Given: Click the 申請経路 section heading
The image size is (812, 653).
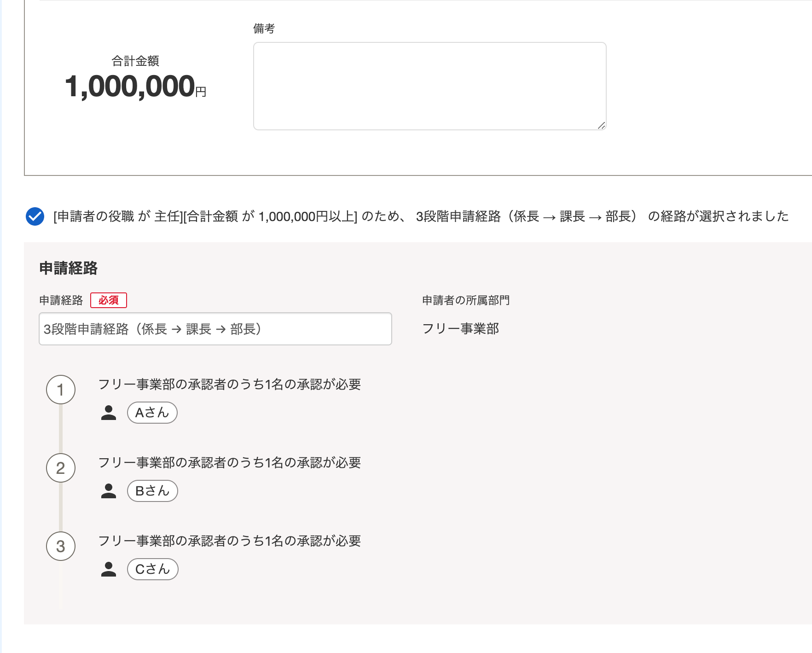Looking at the screenshot, I should tap(69, 268).
